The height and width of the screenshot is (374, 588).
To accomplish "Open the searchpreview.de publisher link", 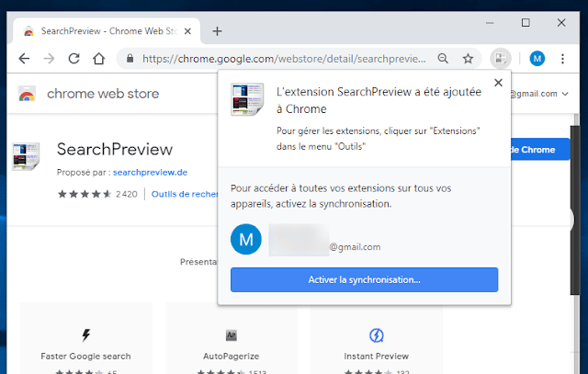I will coord(150,172).
